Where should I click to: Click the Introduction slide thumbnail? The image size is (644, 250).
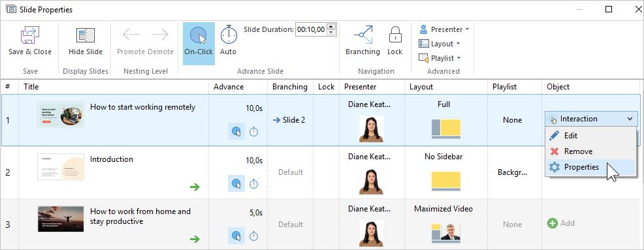tap(60, 166)
